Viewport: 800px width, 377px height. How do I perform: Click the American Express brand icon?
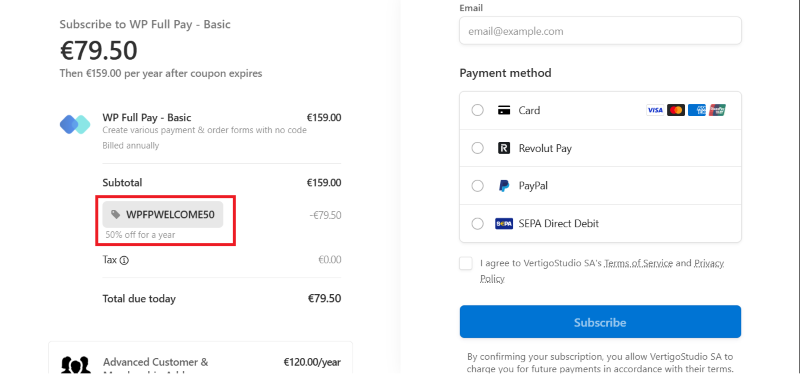click(x=696, y=110)
